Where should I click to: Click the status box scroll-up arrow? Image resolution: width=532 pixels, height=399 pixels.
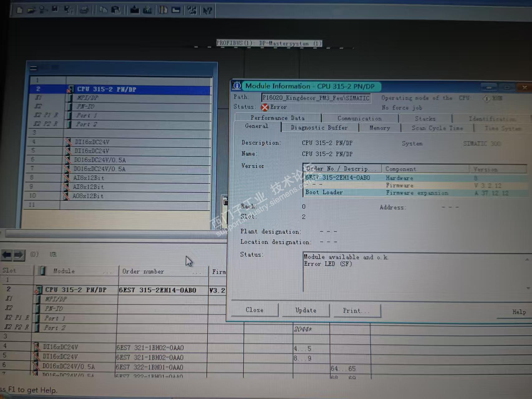point(527,259)
